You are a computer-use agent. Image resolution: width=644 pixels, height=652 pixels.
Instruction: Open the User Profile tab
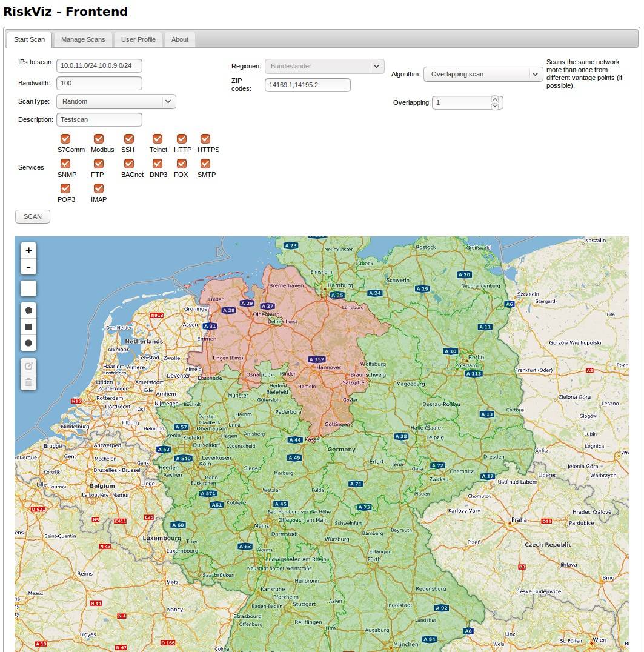138,39
